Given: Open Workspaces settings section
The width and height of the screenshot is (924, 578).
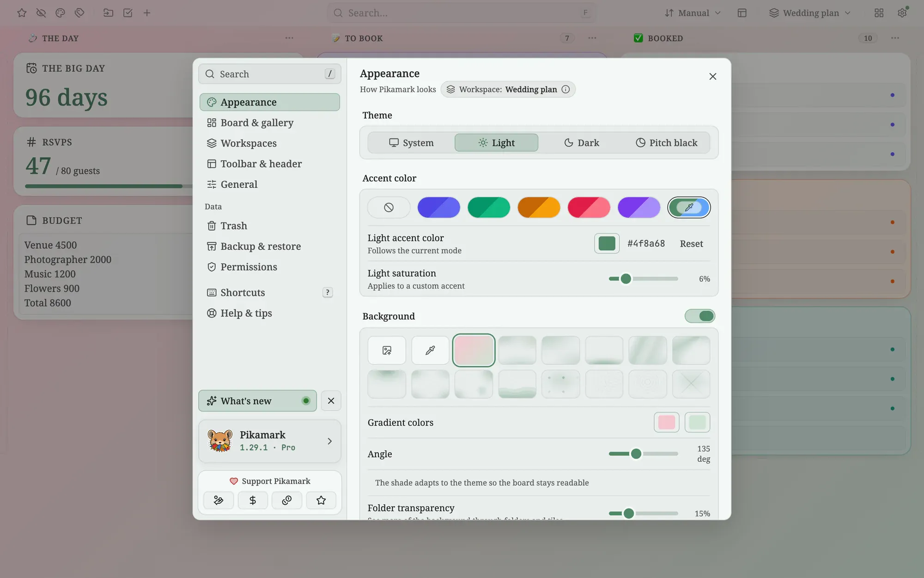Looking at the screenshot, I should coord(270,143).
